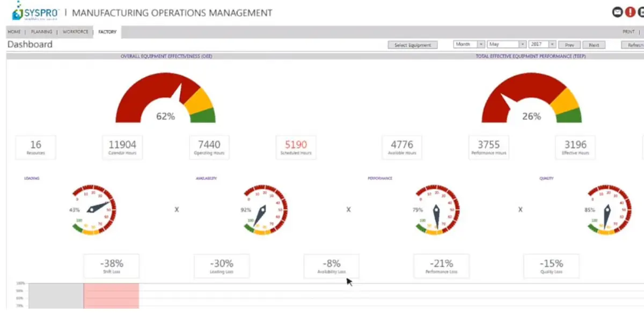Open the PLANNING menu
The height and width of the screenshot is (322, 644).
(41, 32)
